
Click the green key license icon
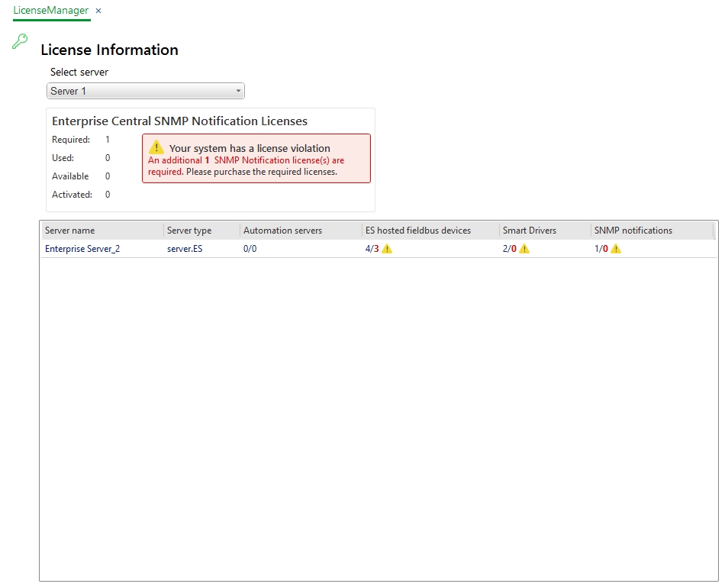(20, 41)
